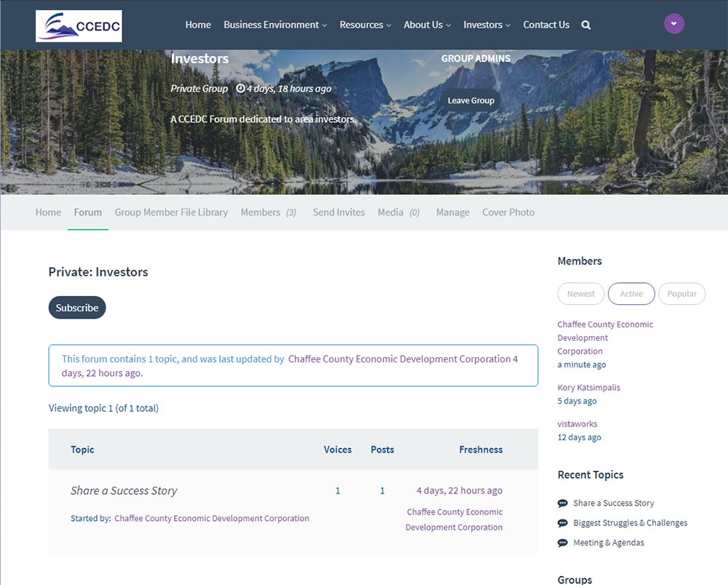Click the clock icon by group activity time
The image size is (728, 585).
click(240, 88)
